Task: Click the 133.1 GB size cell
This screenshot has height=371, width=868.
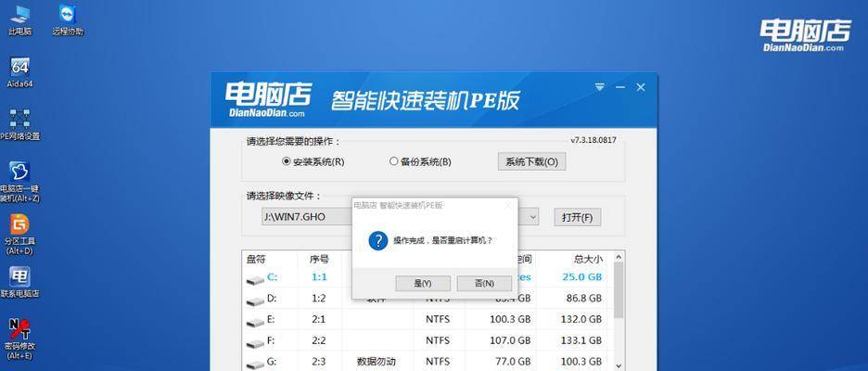Action: coord(580,340)
